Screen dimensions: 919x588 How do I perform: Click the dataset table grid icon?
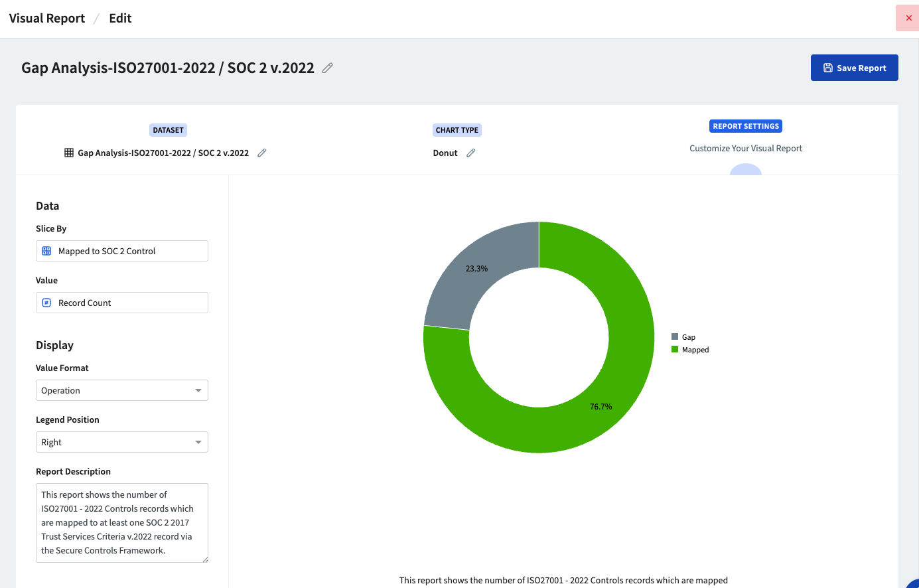click(x=69, y=153)
